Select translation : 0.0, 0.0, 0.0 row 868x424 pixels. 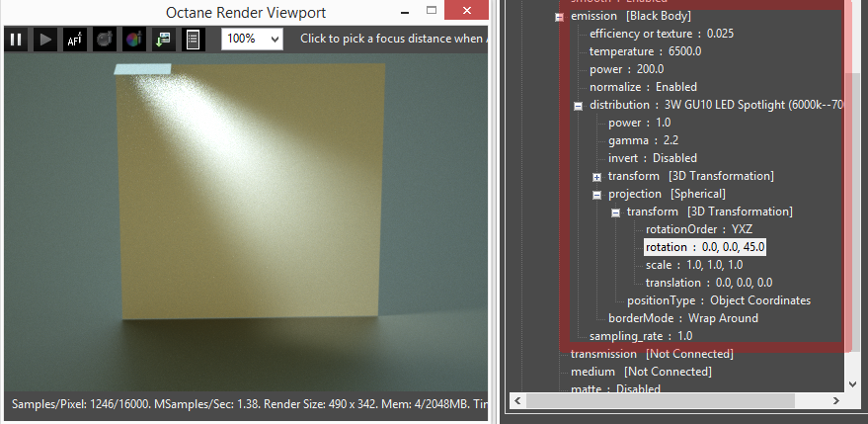709,283
